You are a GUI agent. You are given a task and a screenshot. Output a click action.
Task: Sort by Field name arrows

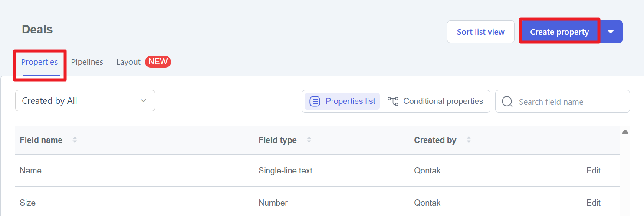point(75,140)
